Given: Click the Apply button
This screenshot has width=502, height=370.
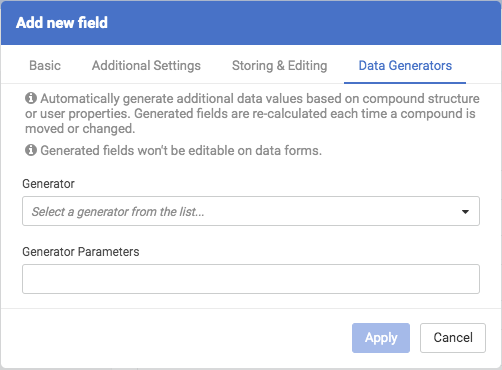Looking at the screenshot, I should (x=381, y=338).
